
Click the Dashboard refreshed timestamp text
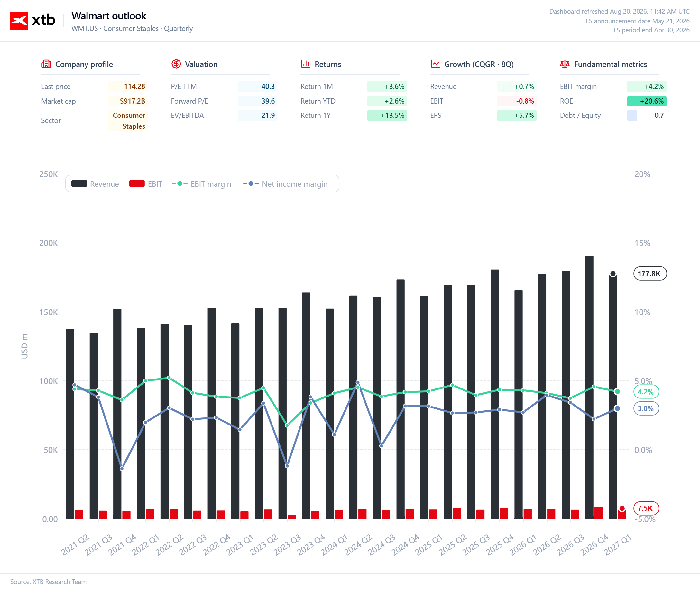coord(619,11)
